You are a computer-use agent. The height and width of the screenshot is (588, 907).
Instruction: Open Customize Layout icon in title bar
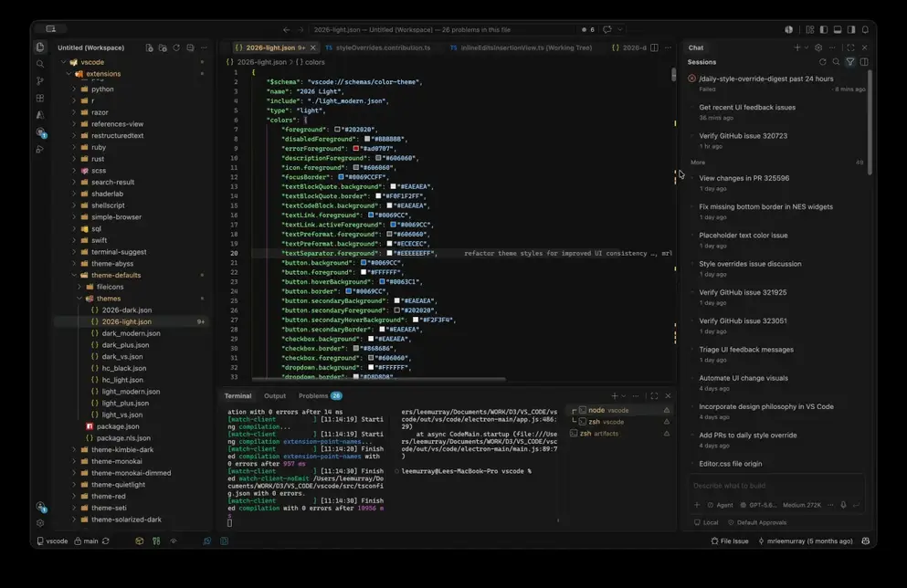tap(810, 29)
